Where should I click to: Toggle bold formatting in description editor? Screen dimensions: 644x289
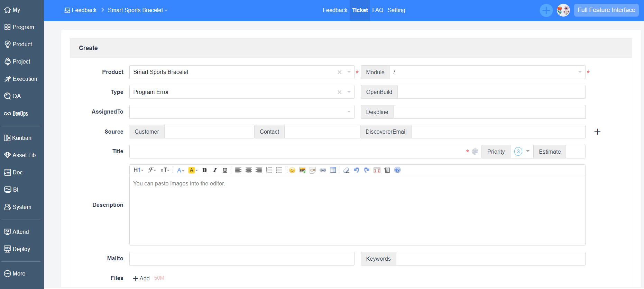(x=204, y=170)
